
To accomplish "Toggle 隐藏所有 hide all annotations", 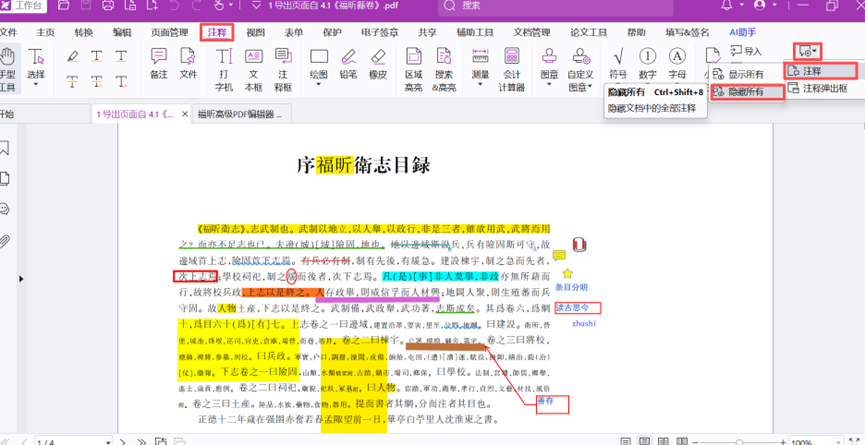I will [745, 92].
